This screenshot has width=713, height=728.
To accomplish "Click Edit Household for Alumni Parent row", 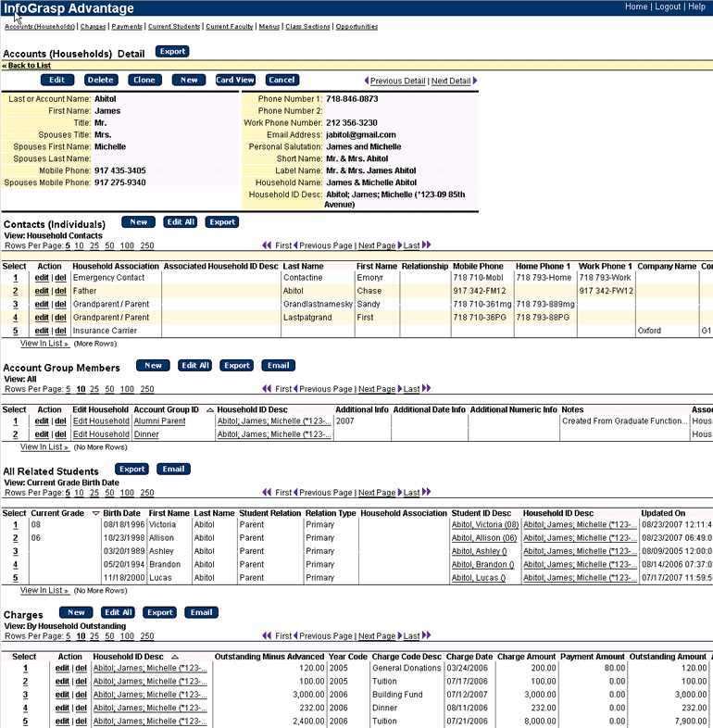I will pos(101,421).
